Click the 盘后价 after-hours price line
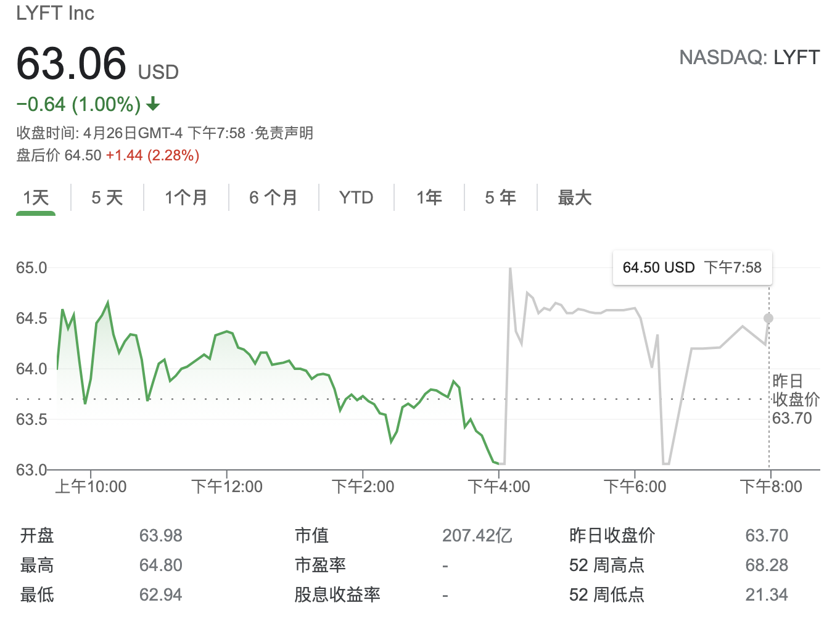840x629 pixels. click(108, 155)
